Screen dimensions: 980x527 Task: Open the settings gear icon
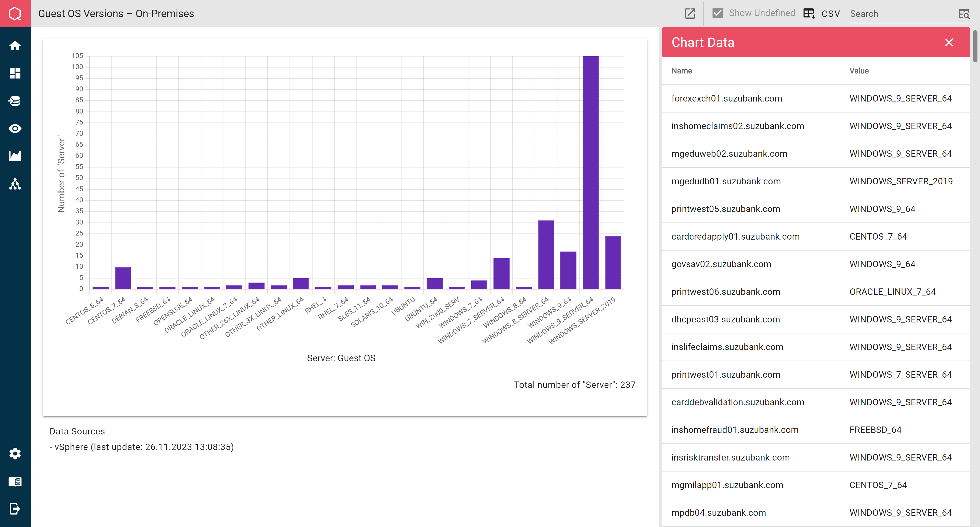15,454
